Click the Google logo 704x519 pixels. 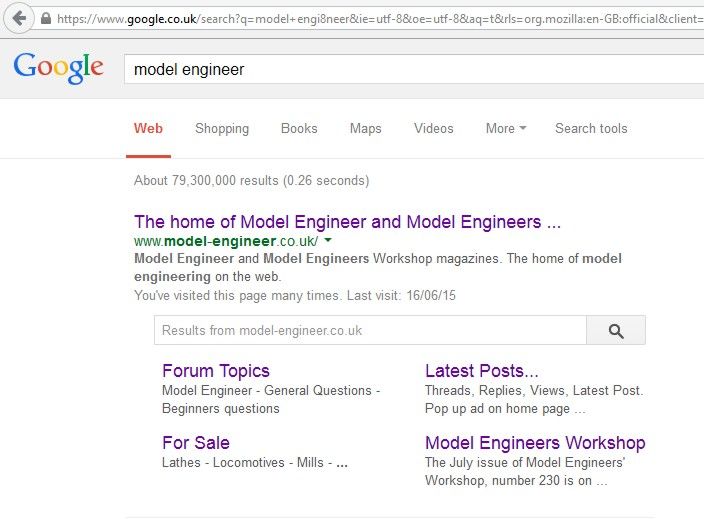(58, 68)
